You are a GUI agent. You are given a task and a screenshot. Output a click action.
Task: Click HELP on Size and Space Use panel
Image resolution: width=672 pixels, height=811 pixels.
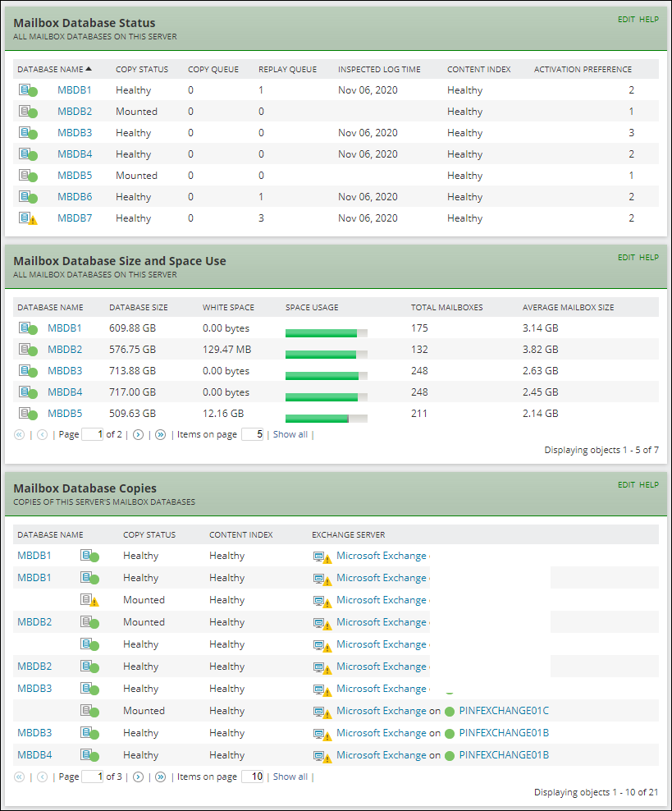coord(649,257)
